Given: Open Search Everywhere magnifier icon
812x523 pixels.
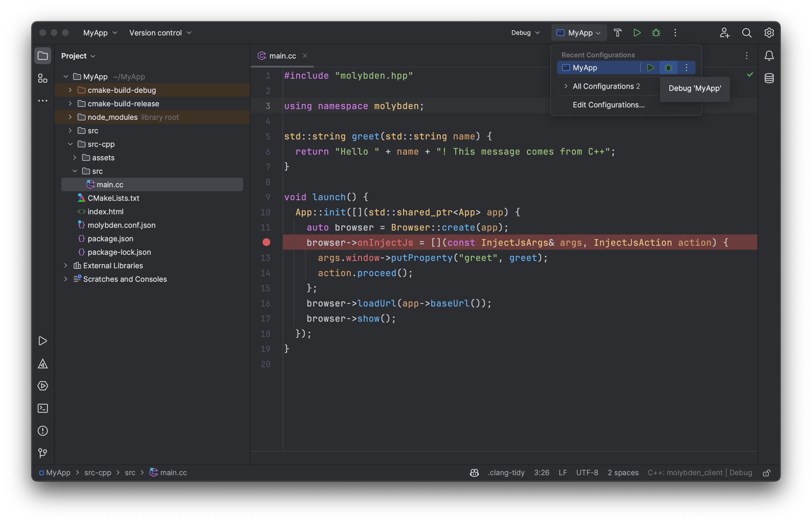Looking at the screenshot, I should 746,33.
